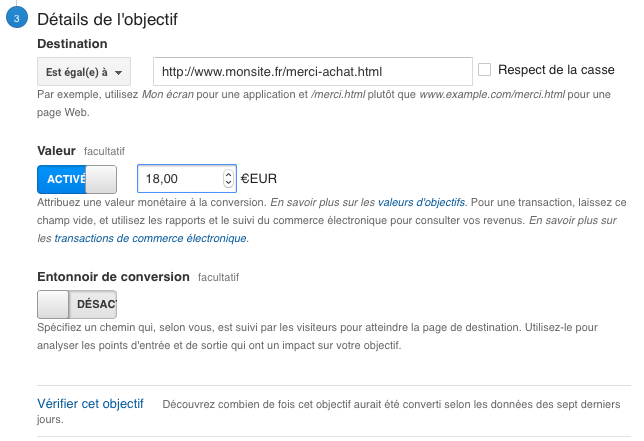This screenshot has width=644, height=441.
Task: Click the "Valeur" section label
Action: coord(56,151)
